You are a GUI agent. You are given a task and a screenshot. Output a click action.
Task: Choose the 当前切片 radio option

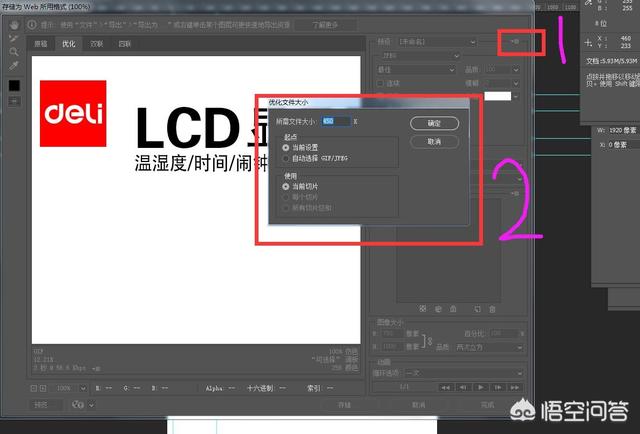point(287,186)
